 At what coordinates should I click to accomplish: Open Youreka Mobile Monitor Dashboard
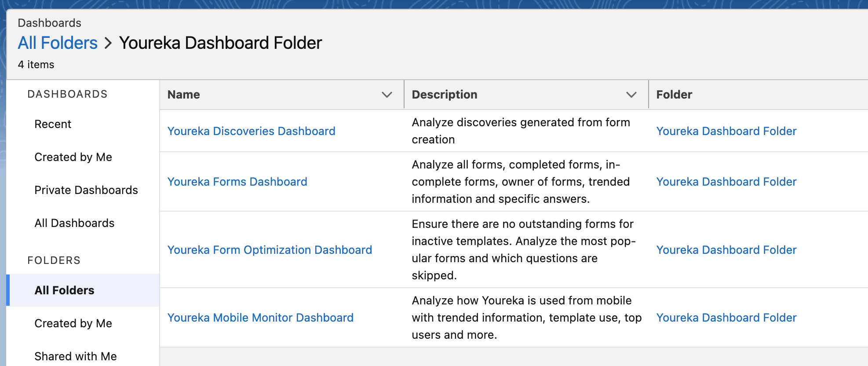coord(261,318)
